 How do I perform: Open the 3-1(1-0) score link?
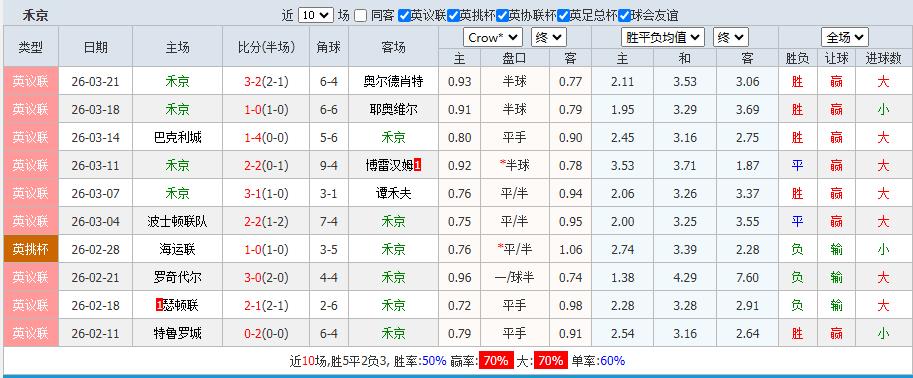point(266,193)
